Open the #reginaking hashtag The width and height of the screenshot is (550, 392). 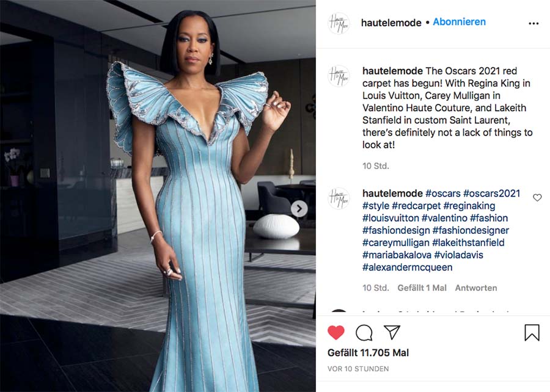(x=469, y=206)
